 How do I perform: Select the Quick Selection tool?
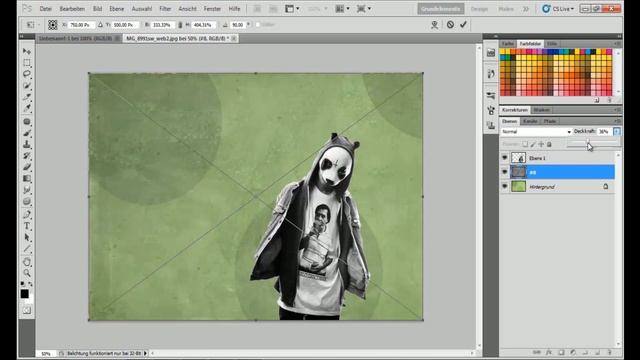click(27, 86)
